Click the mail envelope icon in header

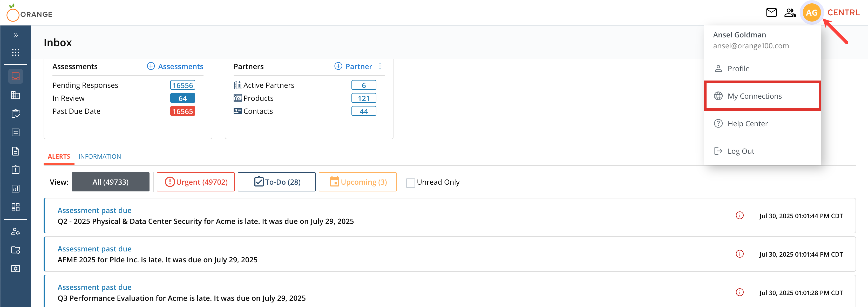(x=771, y=13)
